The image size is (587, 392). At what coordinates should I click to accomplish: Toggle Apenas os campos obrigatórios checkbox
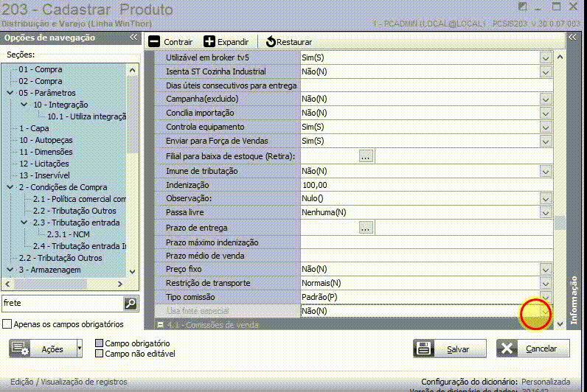tap(7, 324)
